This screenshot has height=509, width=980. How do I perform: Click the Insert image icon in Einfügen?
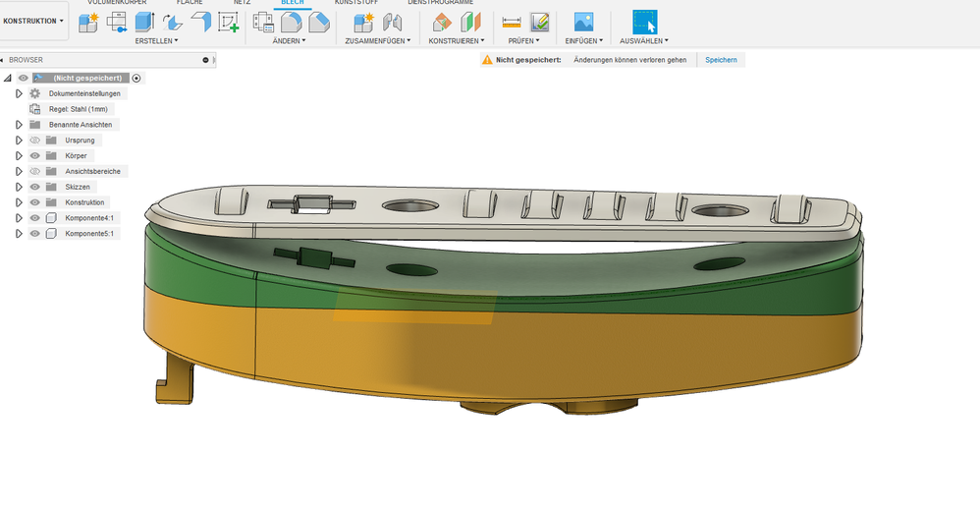coord(583,23)
